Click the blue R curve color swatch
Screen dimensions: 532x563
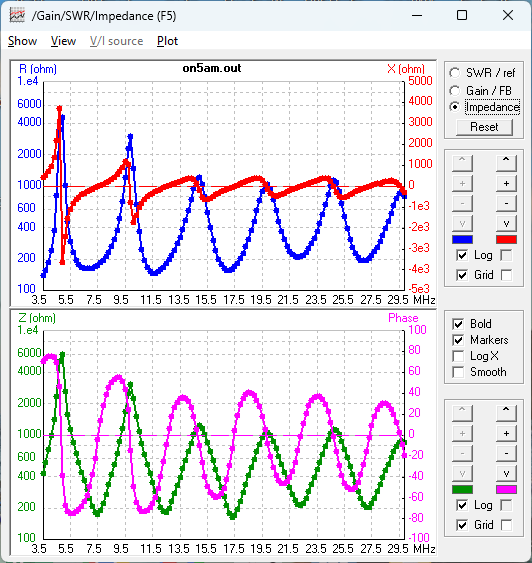pos(462,239)
